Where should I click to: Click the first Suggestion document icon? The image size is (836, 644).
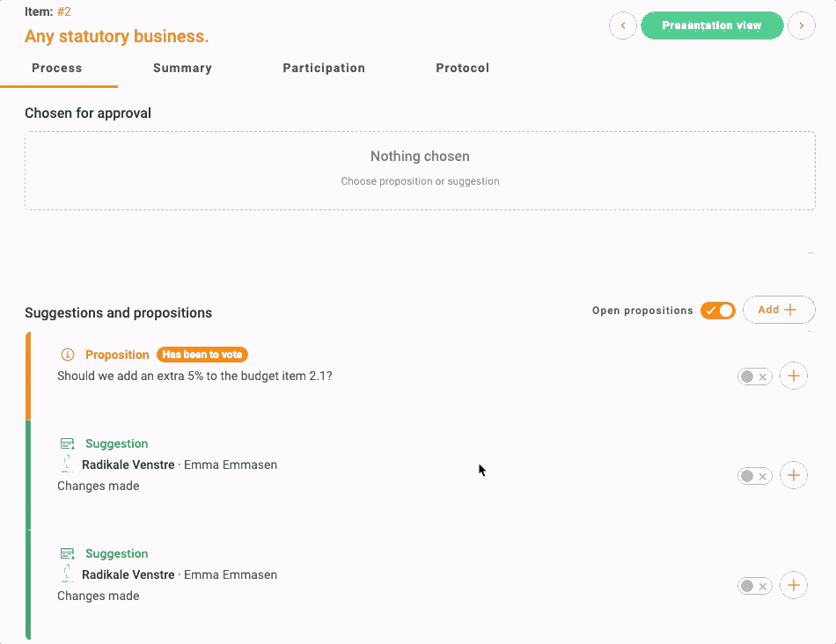(x=68, y=444)
